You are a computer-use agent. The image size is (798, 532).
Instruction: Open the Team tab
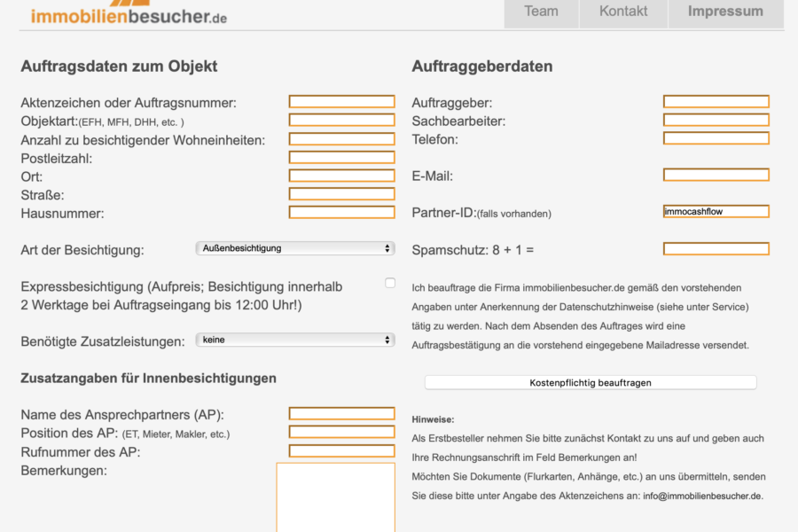[x=541, y=12]
